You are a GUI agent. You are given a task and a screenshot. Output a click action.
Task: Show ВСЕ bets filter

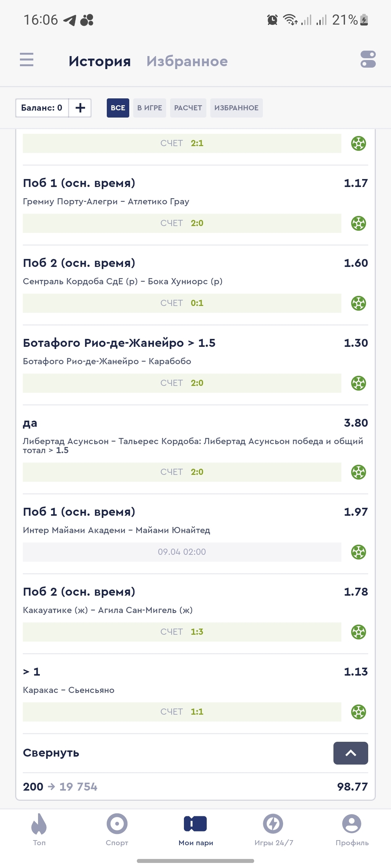118,108
